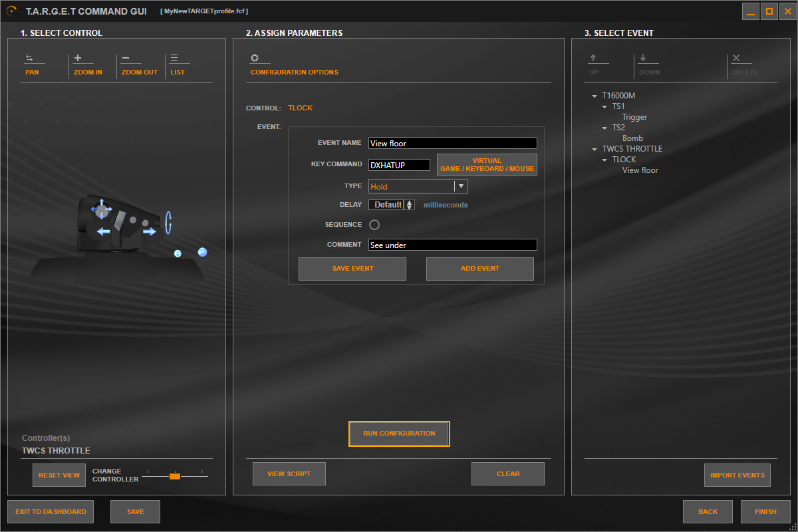The height and width of the screenshot is (532, 798).
Task: Adjust the Delay spinner arrows
Action: [x=409, y=205]
